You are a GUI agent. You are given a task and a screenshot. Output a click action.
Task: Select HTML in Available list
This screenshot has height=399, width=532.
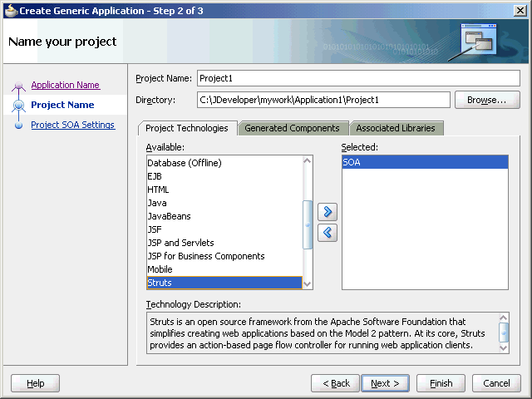pos(224,190)
